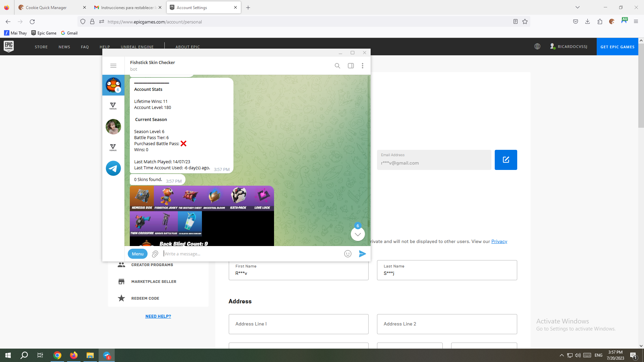
Task: Switch to Instrucciones para restablecer Gmail tab
Action: [127, 7]
